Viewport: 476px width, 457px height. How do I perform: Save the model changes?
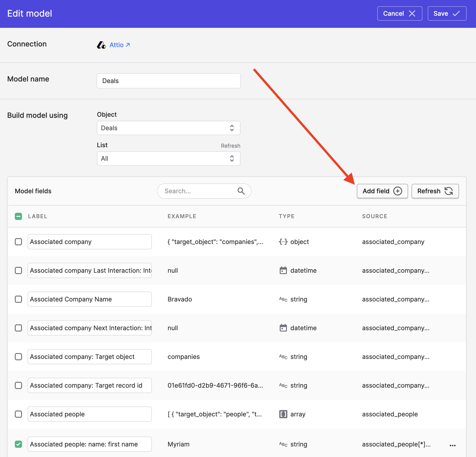[447, 14]
